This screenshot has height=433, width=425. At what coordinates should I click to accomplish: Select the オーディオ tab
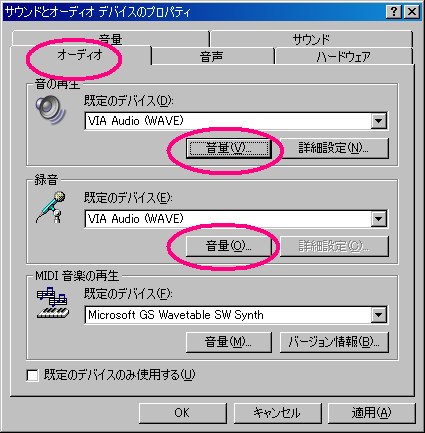(x=80, y=55)
